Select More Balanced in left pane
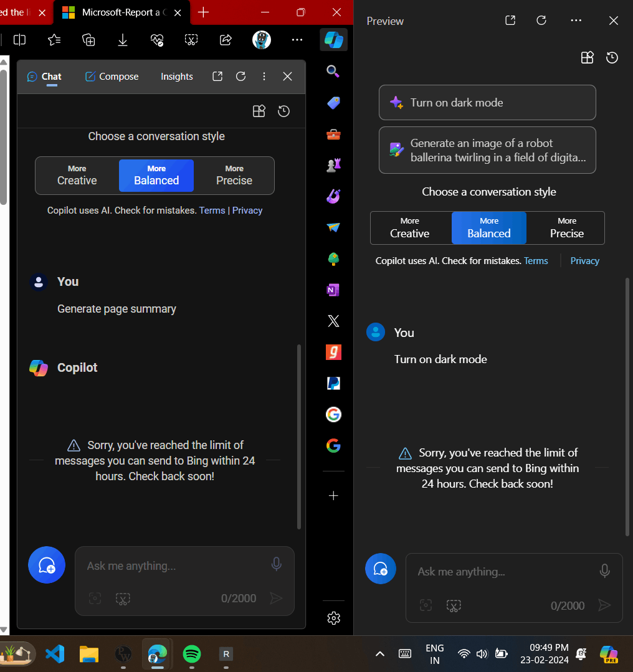Image resolution: width=633 pixels, height=672 pixels. pyautogui.click(x=156, y=176)
